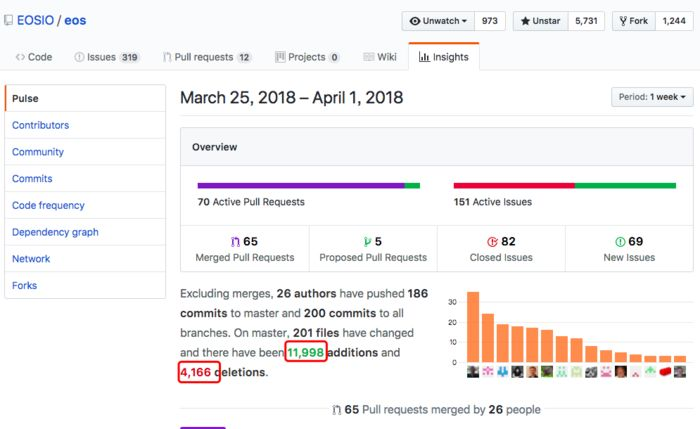Click the eye icon in the Unwatch button
The image size is (700, 429).
click(x=415, y=21)
